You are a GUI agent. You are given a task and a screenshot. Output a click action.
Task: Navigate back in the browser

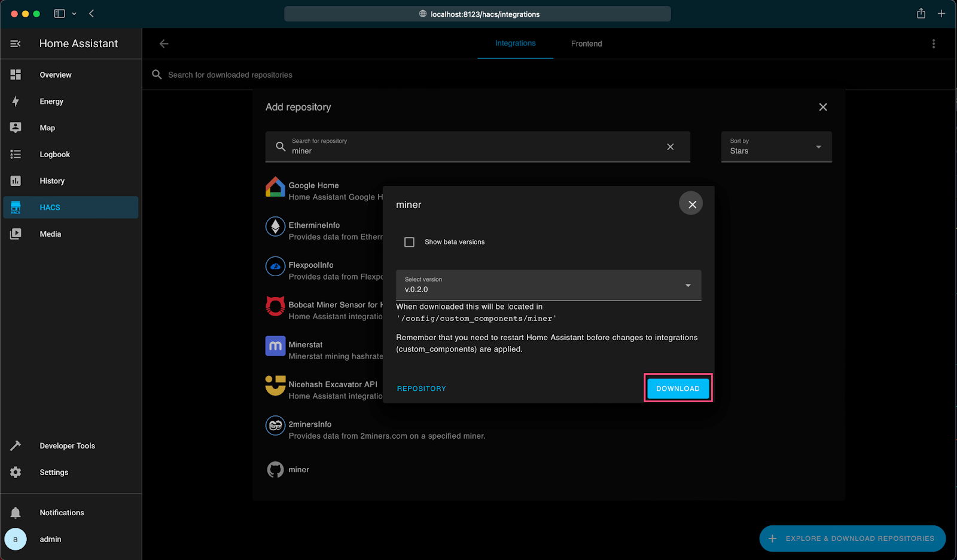coord(92,14)
